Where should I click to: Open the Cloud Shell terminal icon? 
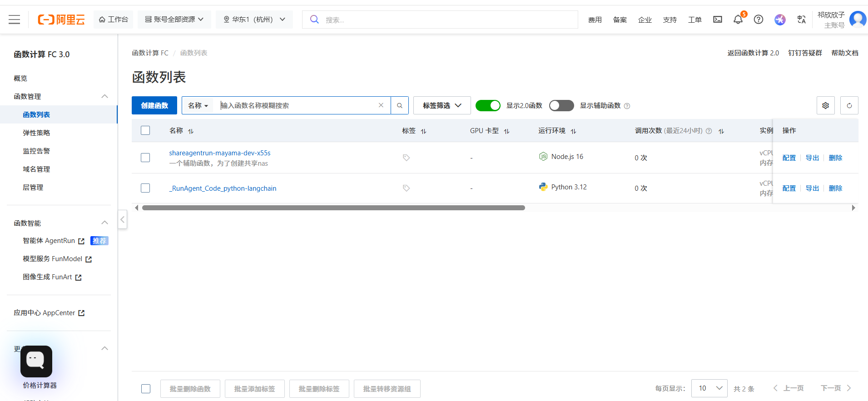pyautogui.click(x=718, y=20)
